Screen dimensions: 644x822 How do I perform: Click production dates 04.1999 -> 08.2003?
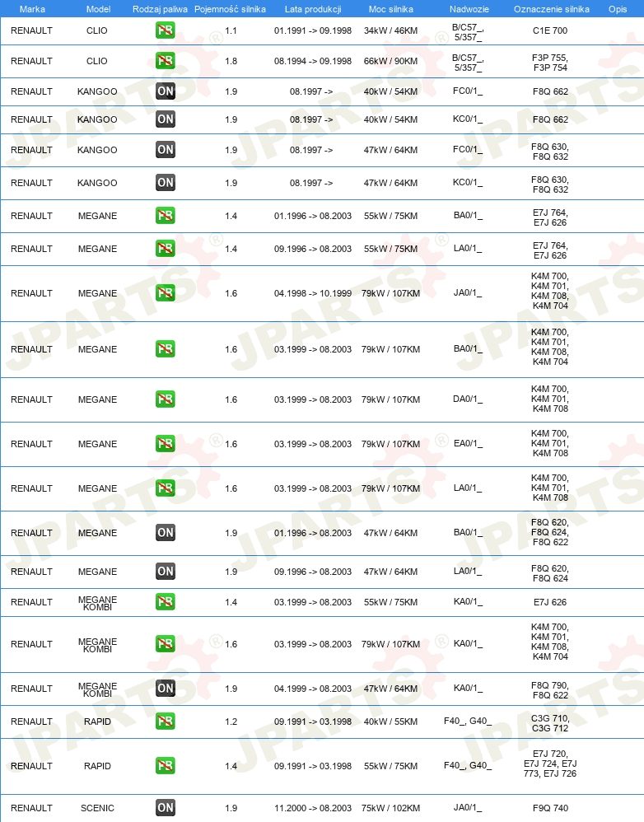pyautogui.click(x=313, y=689)
